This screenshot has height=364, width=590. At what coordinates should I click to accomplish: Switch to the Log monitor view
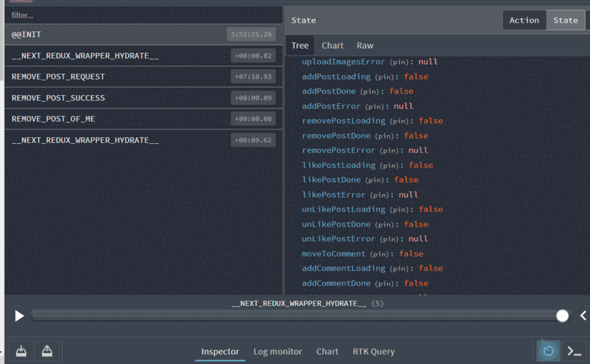coord(277,352)
